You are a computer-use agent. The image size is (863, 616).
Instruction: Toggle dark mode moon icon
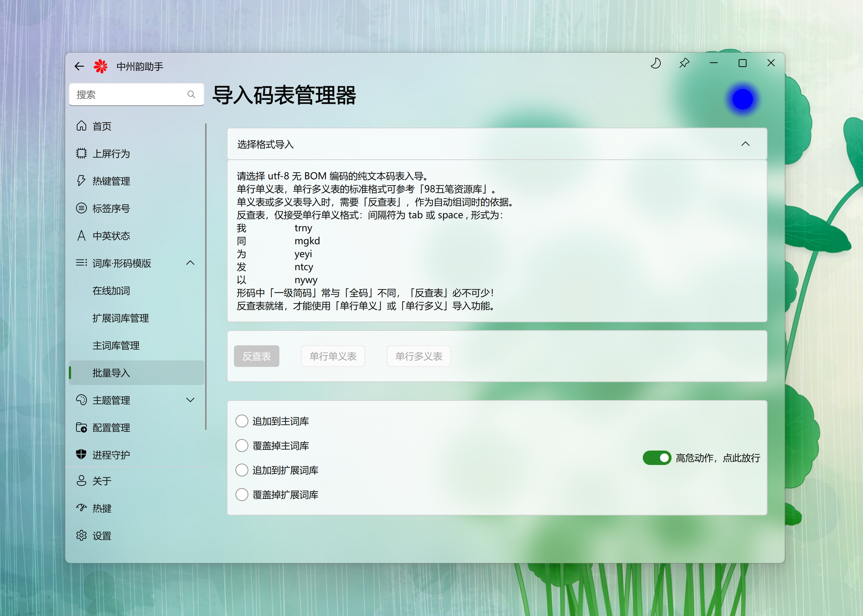point(655,63)
